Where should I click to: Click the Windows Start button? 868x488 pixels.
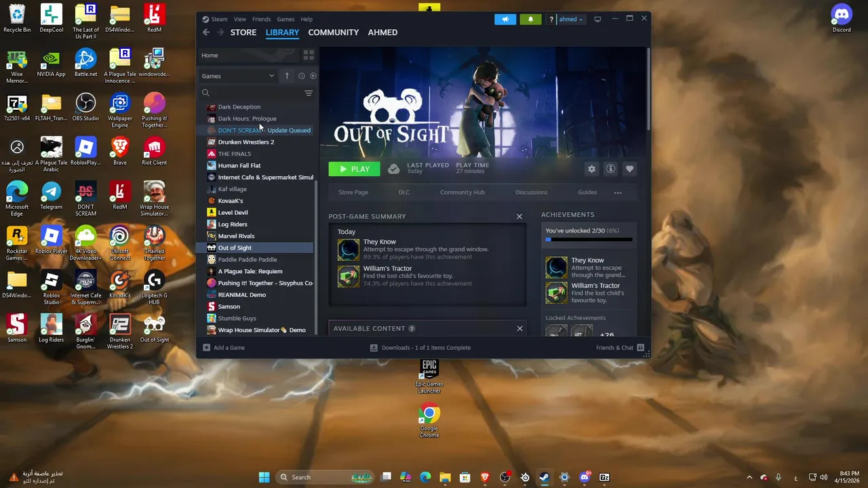pos(264,477)
